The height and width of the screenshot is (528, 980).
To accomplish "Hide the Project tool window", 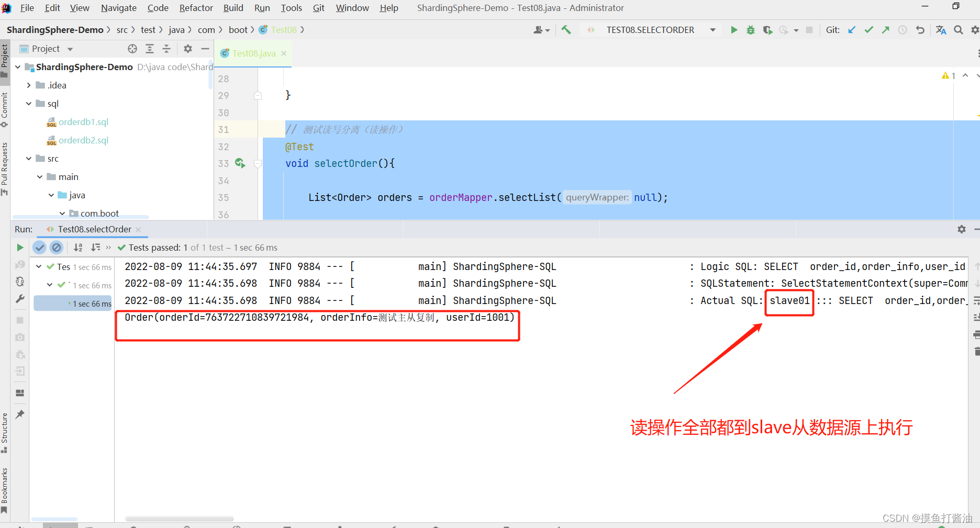I will click(205, 49).
